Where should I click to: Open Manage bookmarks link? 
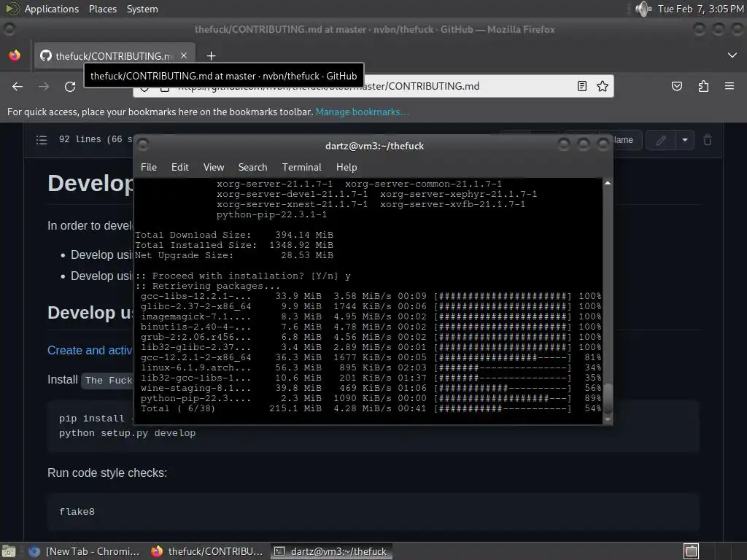click(x=362, y=112)
